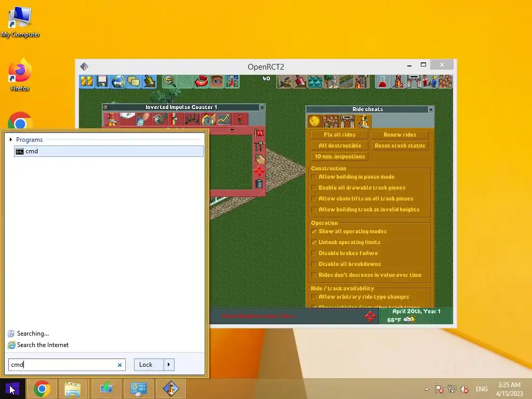
Task: Open Chrome from the taskbar
Action: coord(42,389)
